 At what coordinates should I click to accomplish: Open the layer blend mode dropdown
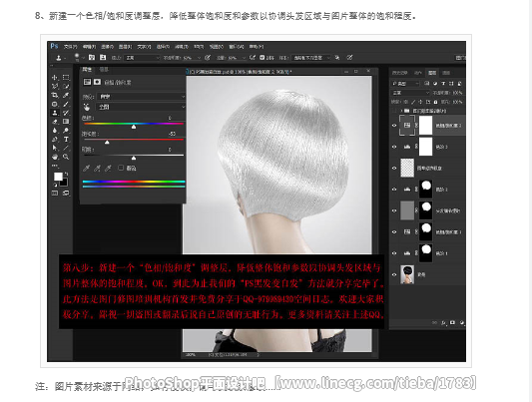(410, 93)
